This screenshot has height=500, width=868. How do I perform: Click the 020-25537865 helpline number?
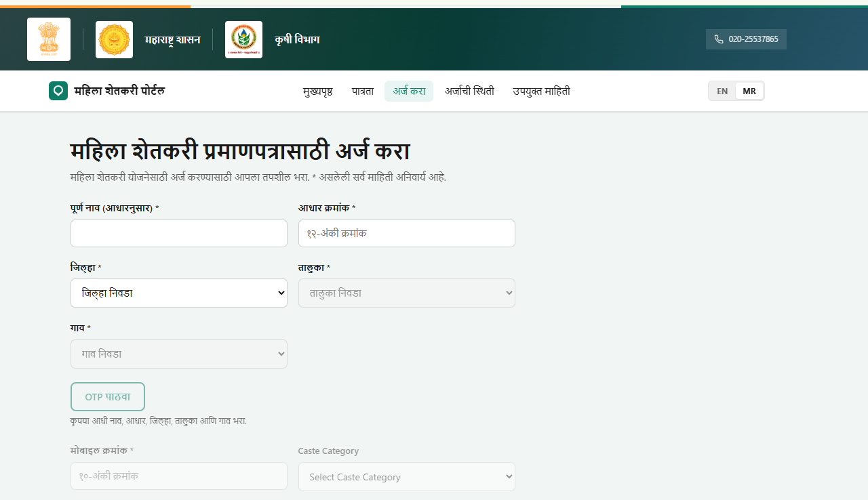(753, 39)
